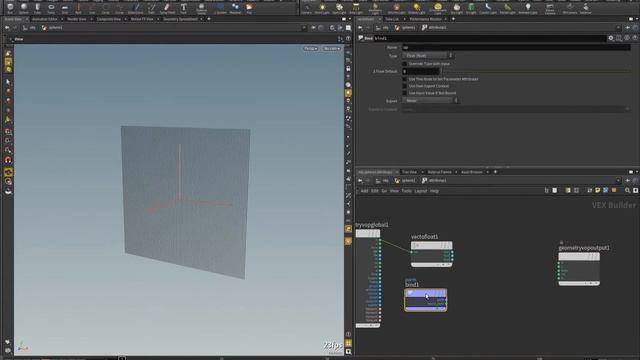
Task: Enable Use Input Value If Not Bound
Action: coord(404,93)
